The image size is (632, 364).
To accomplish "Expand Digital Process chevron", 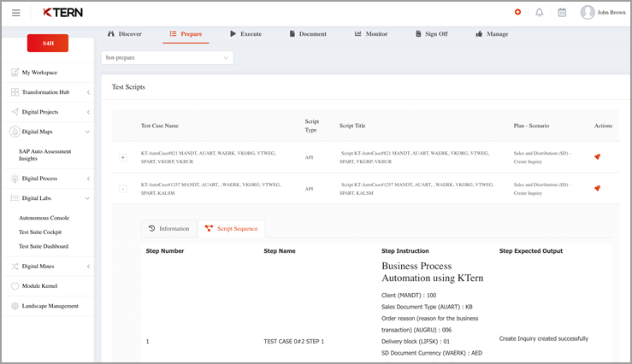I will point(88,179).
